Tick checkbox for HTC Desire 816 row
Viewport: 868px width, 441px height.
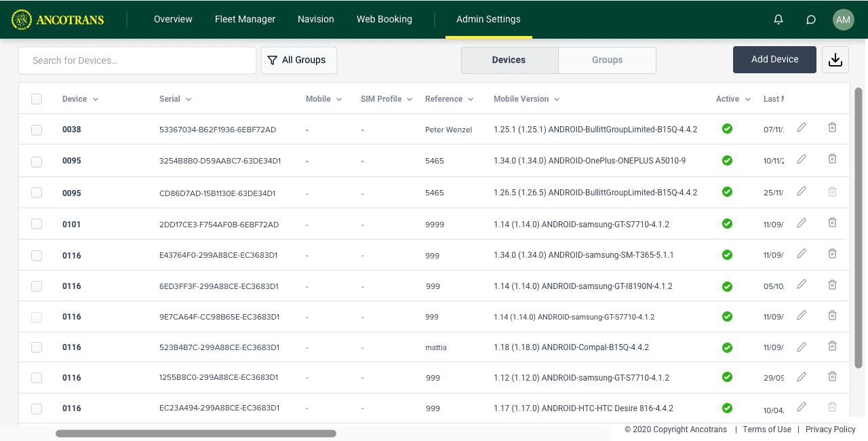tap(37, 408)
